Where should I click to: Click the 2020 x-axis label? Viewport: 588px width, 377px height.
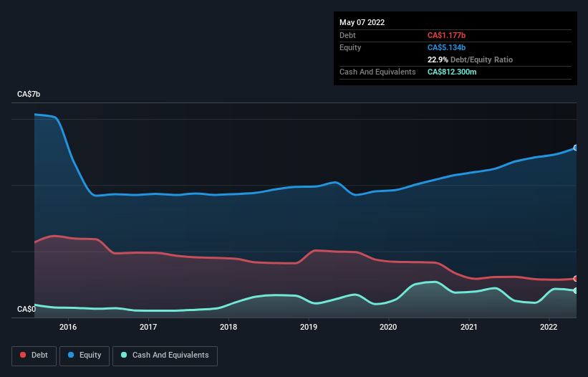click(x=388, y=327)
